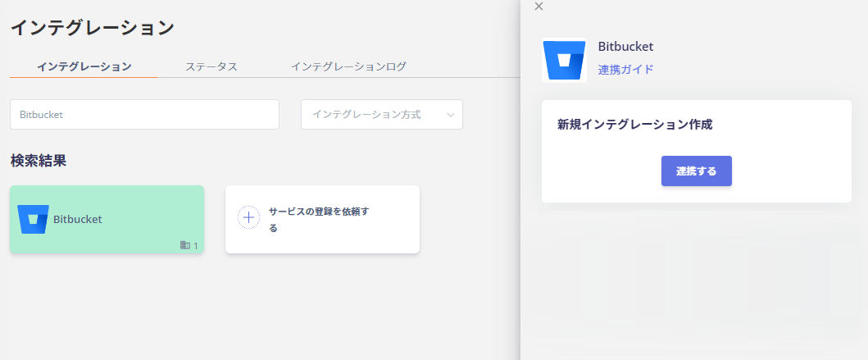Screen dimensions: 868x360
Task: Open the インテグレーション方式 dropdown
Action: (x=382, y=115)
